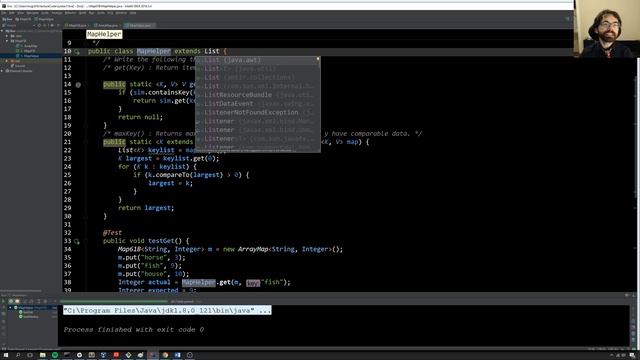Toggle show ignored tests in Run toolbar
The image size is (640, 360).
pos(17,301)
